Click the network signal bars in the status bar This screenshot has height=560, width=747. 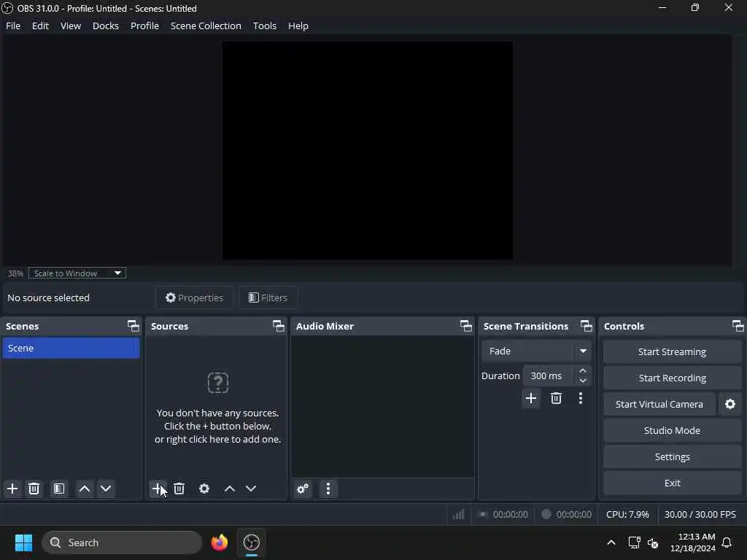pyautogui.click(x=458, y=514)
